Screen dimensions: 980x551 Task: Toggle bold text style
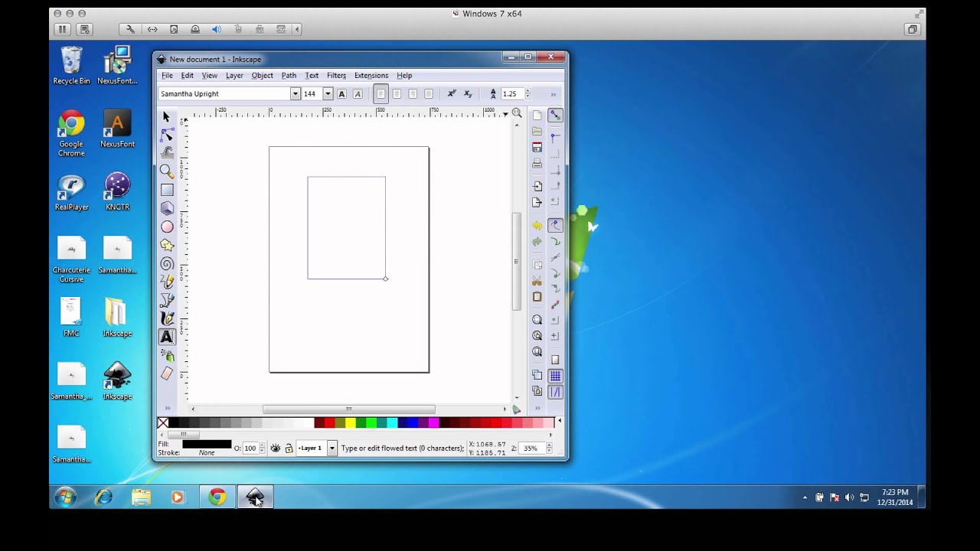point(341,94)
